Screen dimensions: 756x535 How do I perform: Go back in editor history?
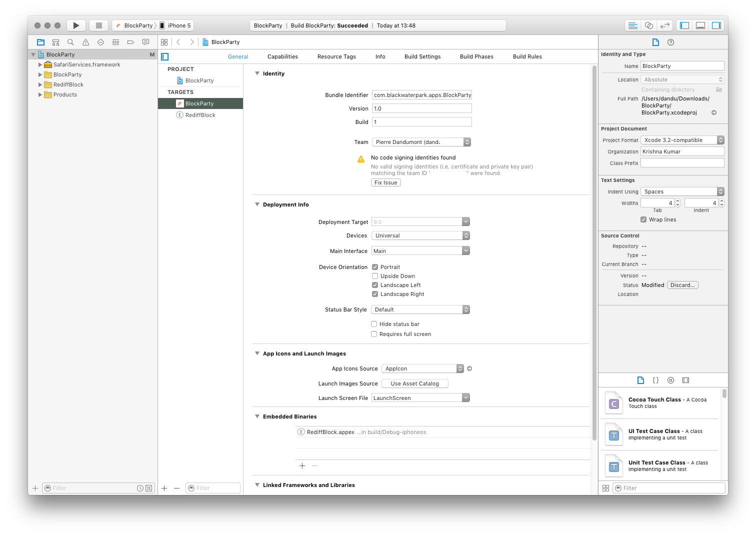pyautogui.click(x=178, y=42)
